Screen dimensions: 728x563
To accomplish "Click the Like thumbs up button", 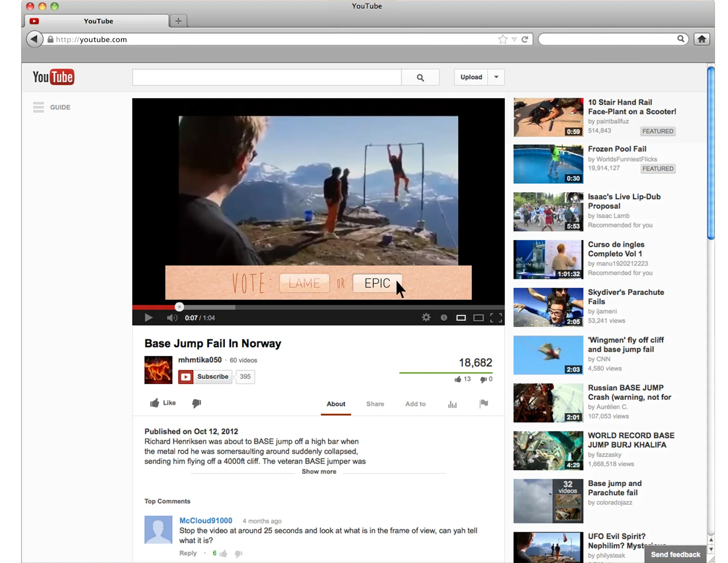I will (x=163, y=403).
